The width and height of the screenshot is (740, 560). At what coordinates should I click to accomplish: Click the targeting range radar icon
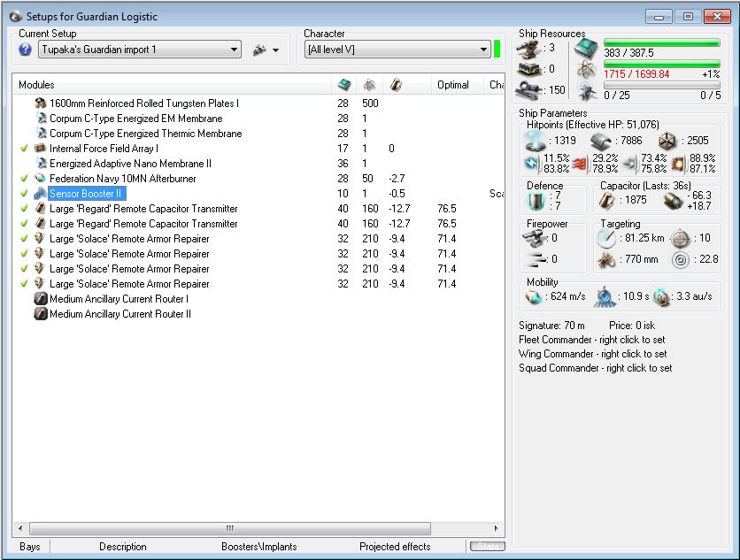[x=606, y=239]
